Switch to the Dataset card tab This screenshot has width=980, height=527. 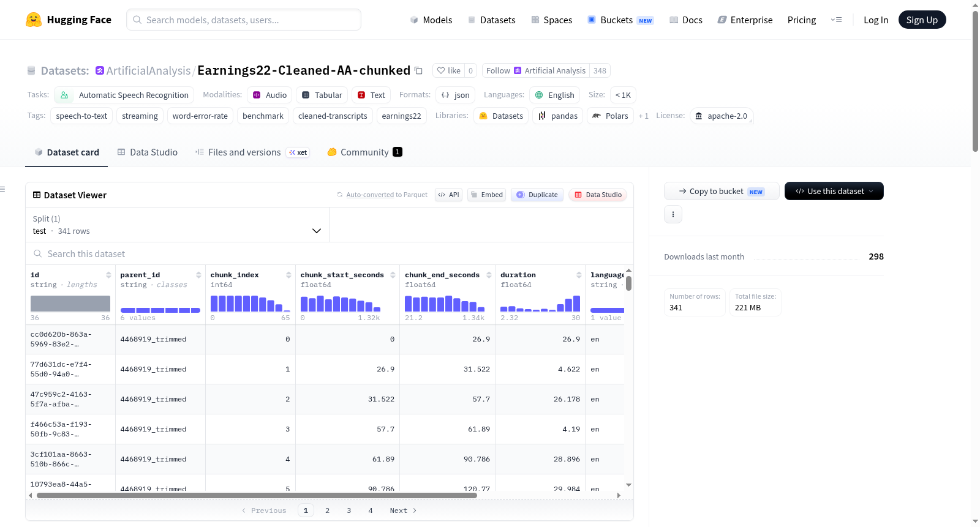click(x=67, y=152)
